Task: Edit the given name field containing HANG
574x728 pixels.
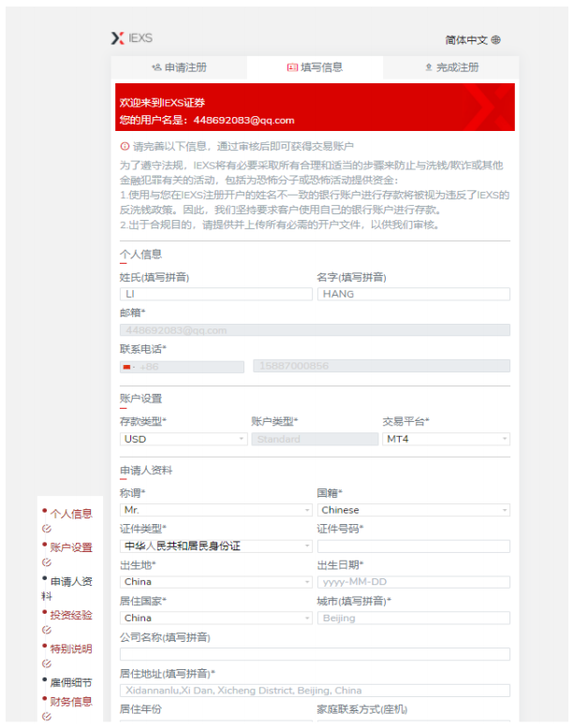Action: pyautogui.click(x=414, y=295)
